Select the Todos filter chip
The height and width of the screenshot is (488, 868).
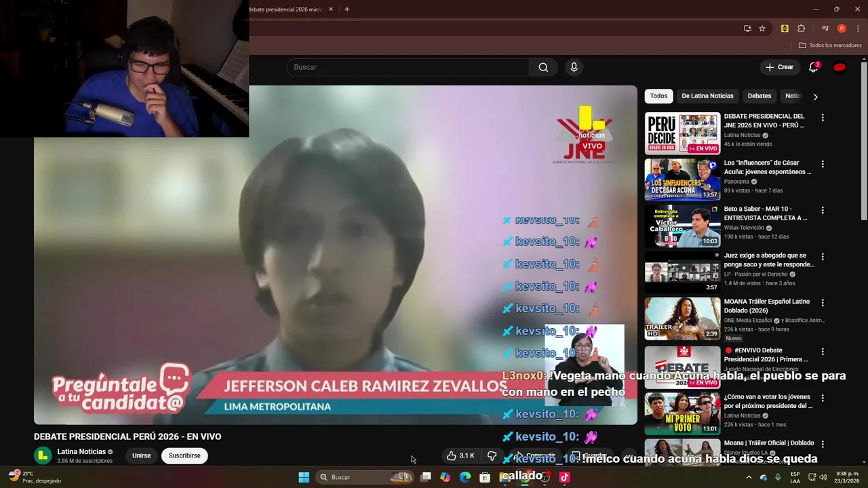658,96
